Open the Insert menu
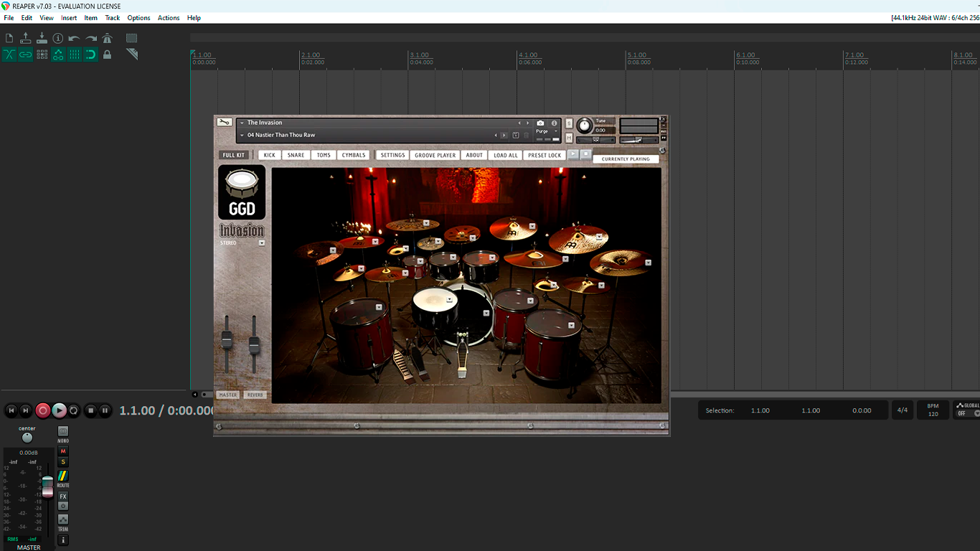 [x=69, y=18]
